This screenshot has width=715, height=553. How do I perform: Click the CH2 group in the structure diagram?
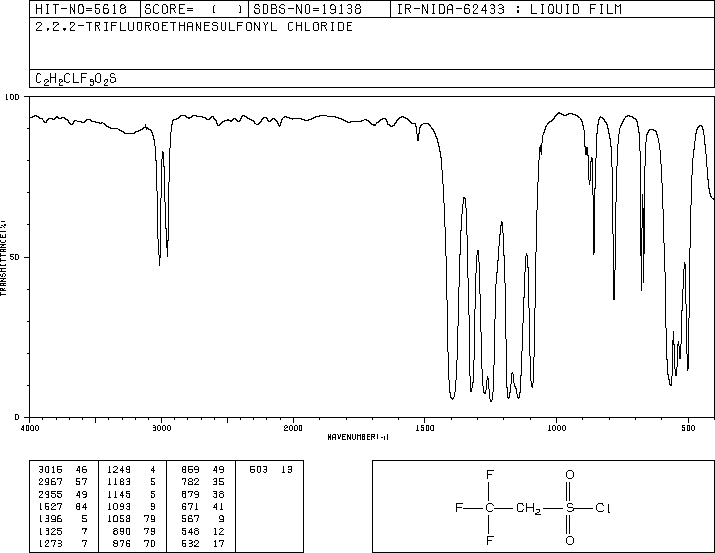528,508
